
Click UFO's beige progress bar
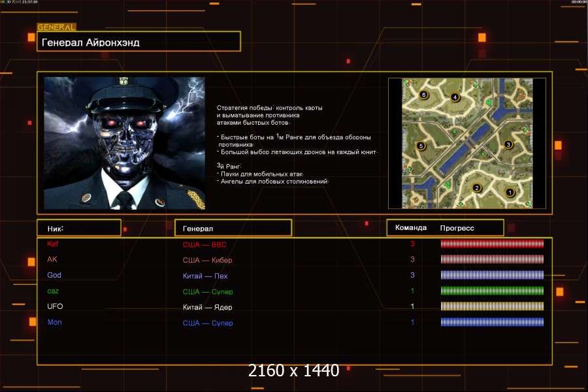pos(492,306)
